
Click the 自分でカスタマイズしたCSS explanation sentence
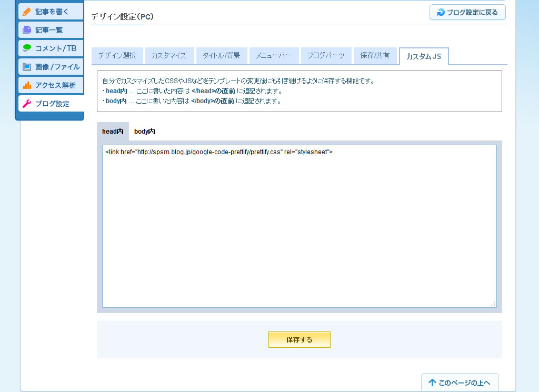[x=238, y=81]
